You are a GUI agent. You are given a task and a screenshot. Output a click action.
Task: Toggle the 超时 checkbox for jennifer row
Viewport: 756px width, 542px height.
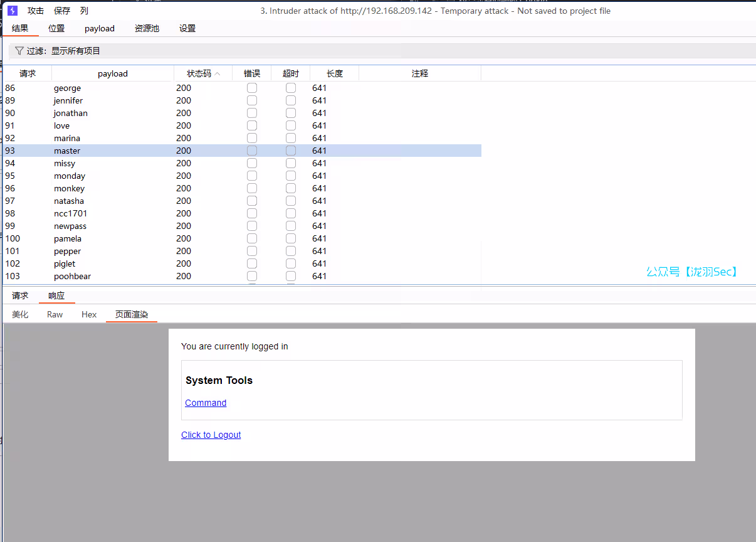291,100
